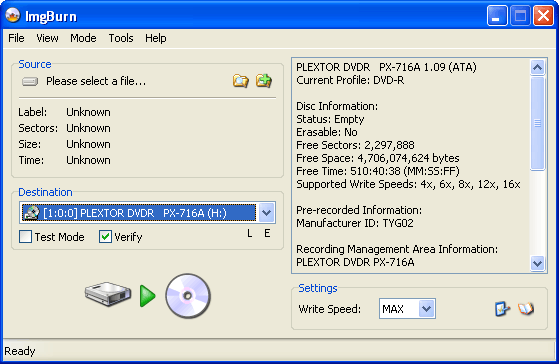Click the drive icon beside 'Please select a file'

pyautogui.click(x=30, y=82)
